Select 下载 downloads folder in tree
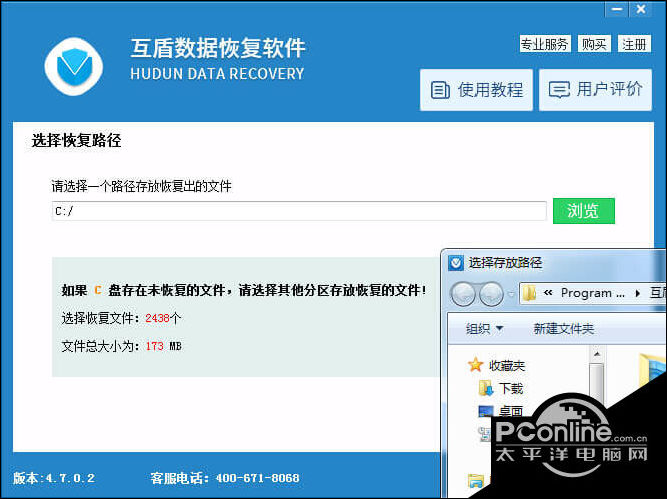 coord(500,388)
